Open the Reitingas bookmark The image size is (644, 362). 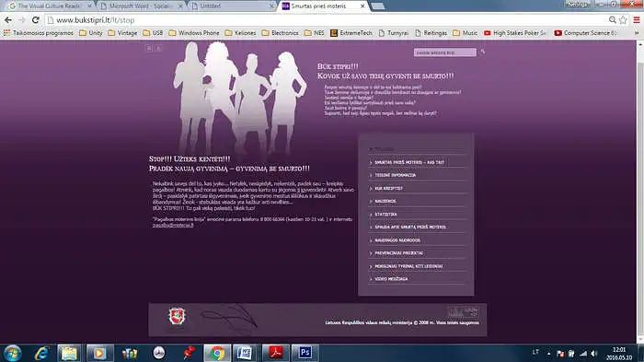(431, 33)
